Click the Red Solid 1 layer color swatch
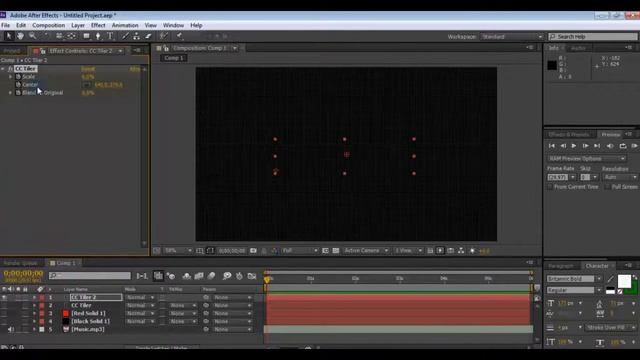640x360 pixels. click(66, 313)
